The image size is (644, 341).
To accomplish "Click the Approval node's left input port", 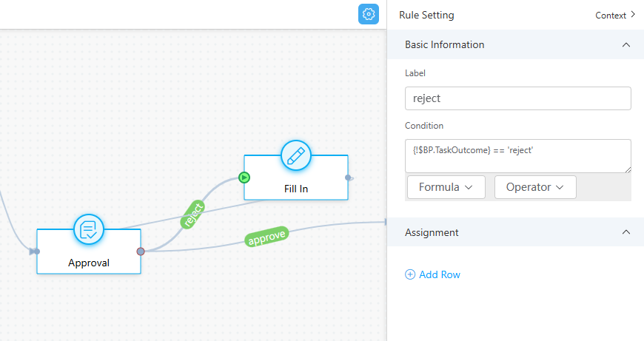I will pos(36,251).
